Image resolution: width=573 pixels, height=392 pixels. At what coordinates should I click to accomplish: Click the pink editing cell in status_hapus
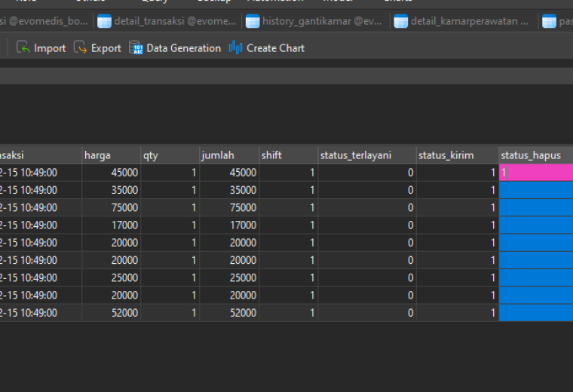pyautogui.click(x=536, y=173)
